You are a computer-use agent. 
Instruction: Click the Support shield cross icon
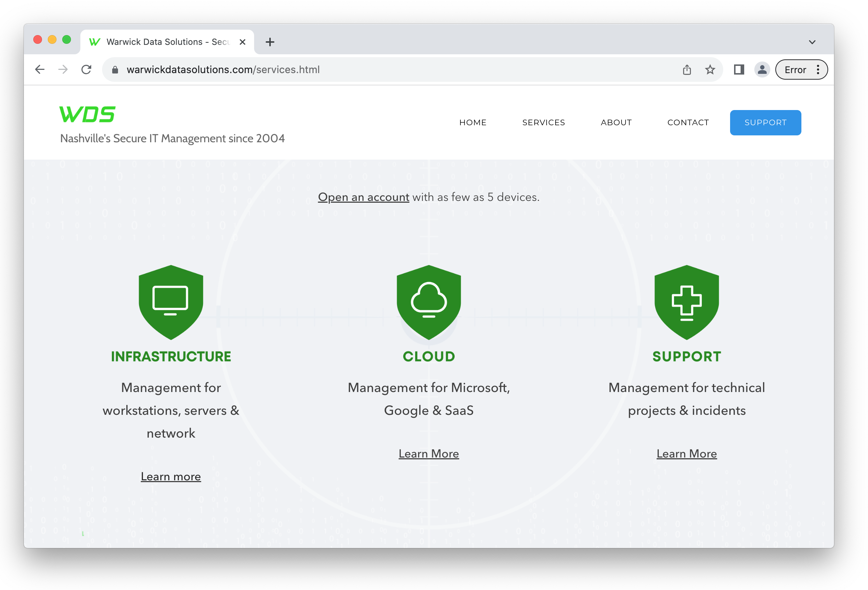click(686, 302)
